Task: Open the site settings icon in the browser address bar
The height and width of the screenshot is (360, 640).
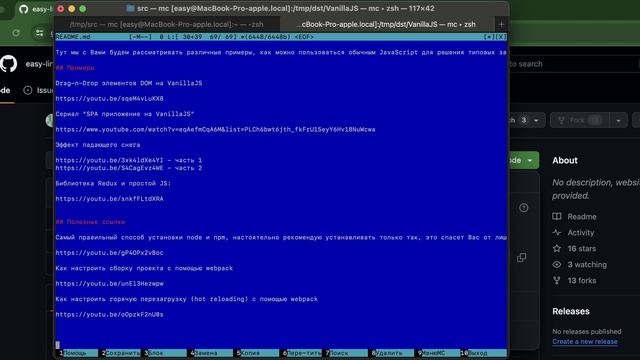Action: (40, 33)
